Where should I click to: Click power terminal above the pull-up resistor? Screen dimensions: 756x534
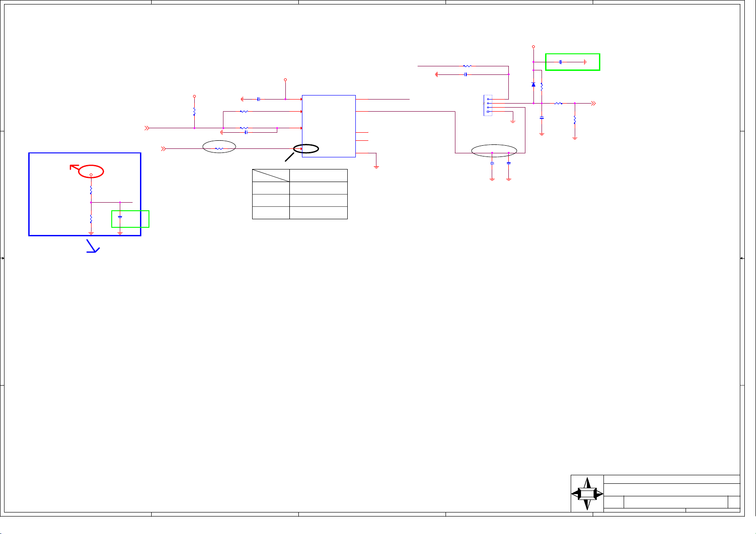(194, 96)
